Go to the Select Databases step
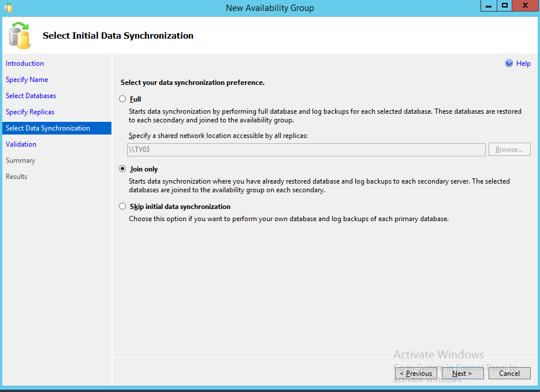The width and height of the screenshot is (540, 392). [x=31, y=96]
